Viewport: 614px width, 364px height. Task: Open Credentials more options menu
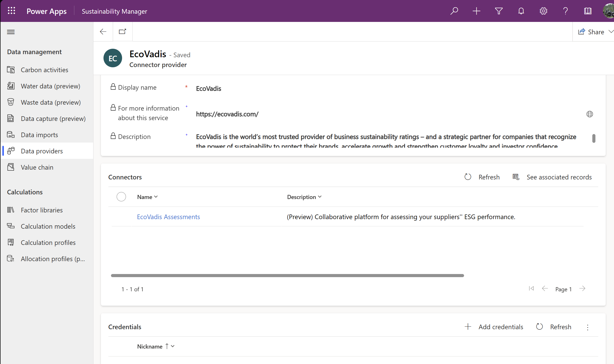588,327
